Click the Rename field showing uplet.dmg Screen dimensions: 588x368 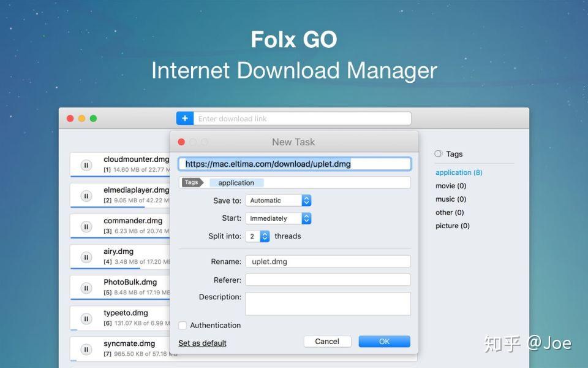coord(328,261)
